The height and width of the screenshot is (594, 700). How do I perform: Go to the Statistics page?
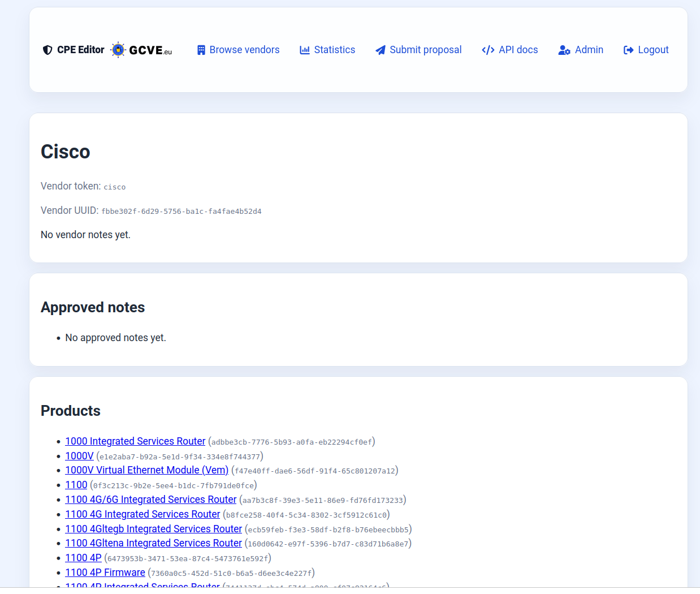[x=334, y=50]
